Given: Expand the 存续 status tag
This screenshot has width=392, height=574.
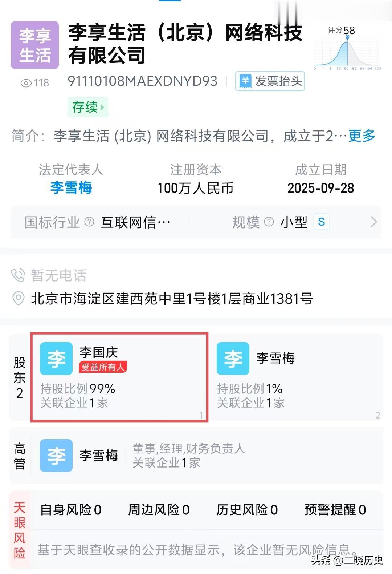Looking at the screenshot, I should 87,107.
